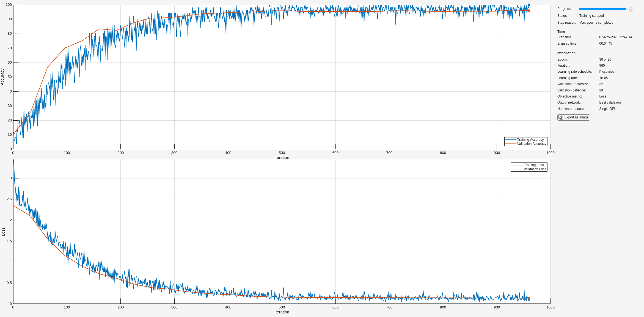The height and width of the screenshot is (317, 644).
Task: Click the 'Validation patience:' label
Action: [x=571, y=90]
